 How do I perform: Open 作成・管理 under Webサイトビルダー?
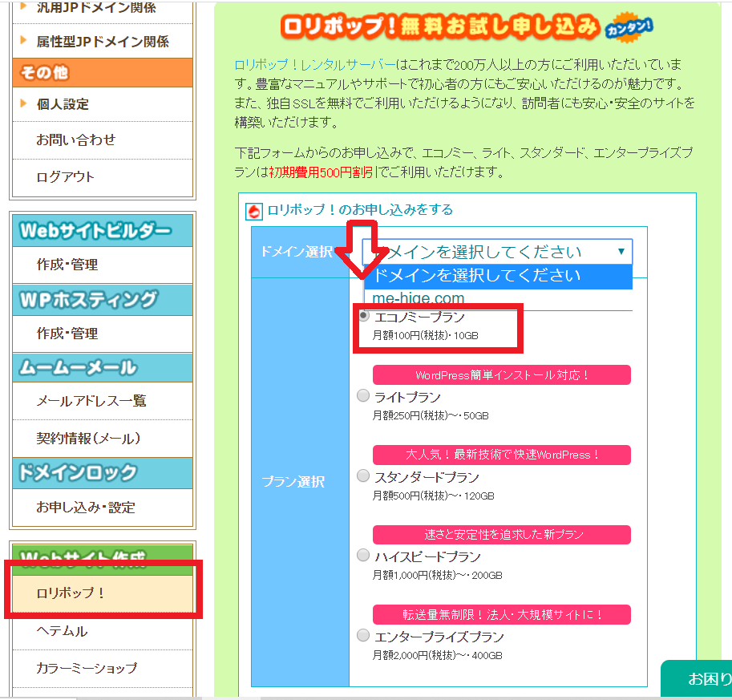click(x=67, y=265)
